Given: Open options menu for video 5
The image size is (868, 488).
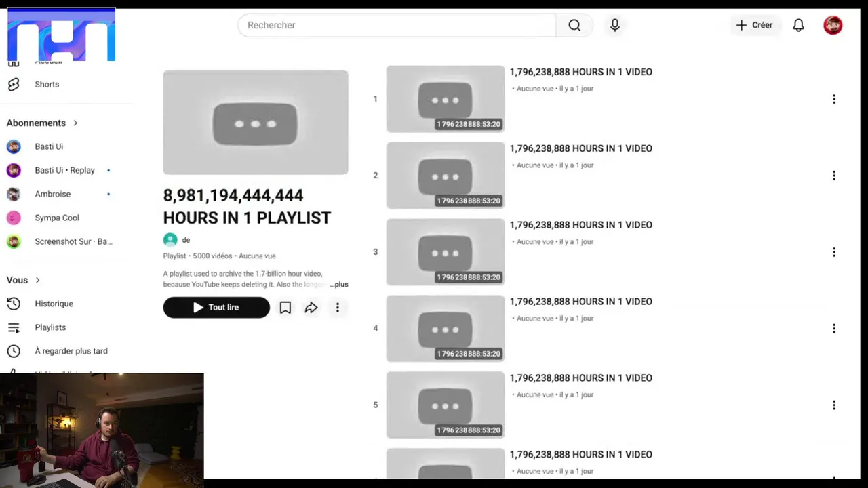Looking at the screenshot, I should click(833, 405).
